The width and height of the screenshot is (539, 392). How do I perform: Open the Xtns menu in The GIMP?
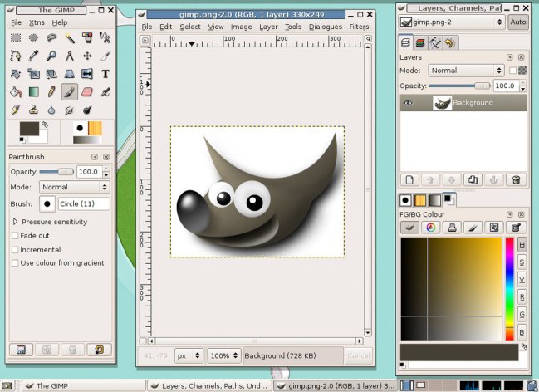tap(37, 22)
